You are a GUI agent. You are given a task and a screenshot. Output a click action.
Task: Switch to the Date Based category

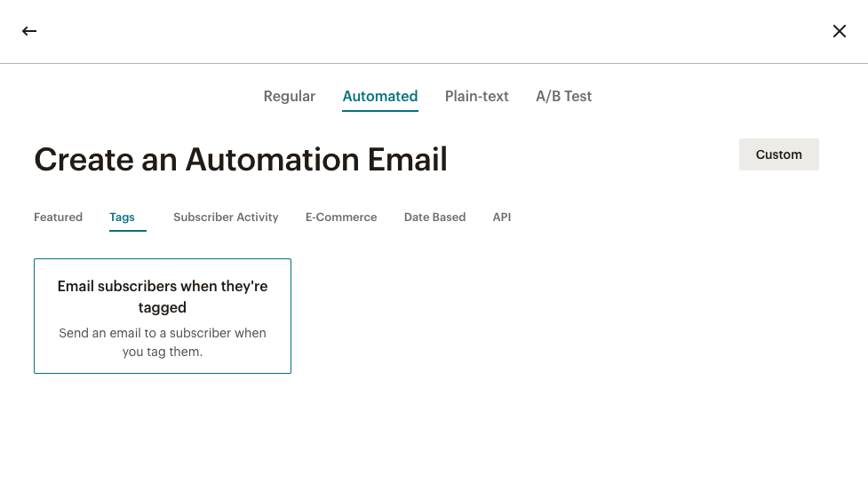(434, 218)
